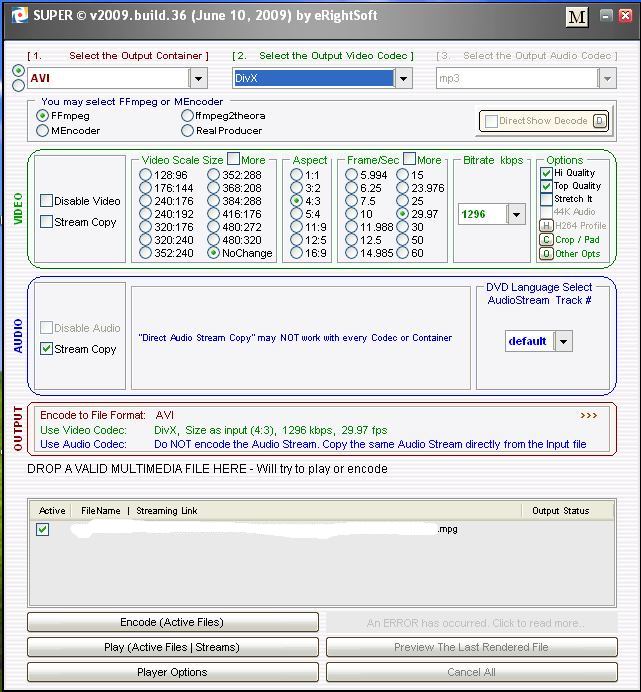
Task: Check More box for Video Scale Size
Action: pos(233,158)
